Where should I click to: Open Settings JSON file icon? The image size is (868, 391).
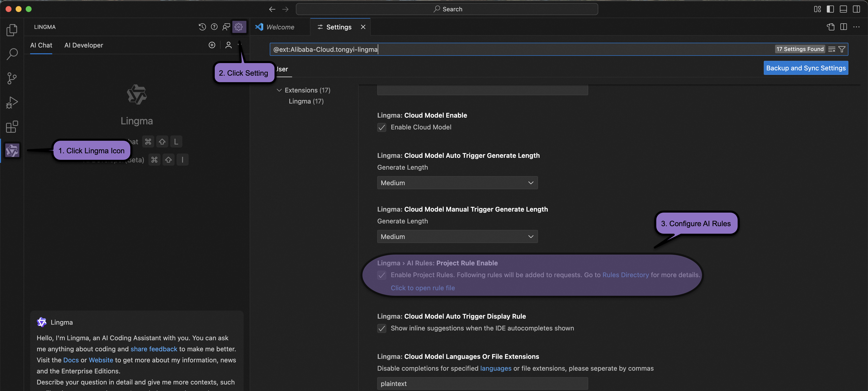click(831, 27)
